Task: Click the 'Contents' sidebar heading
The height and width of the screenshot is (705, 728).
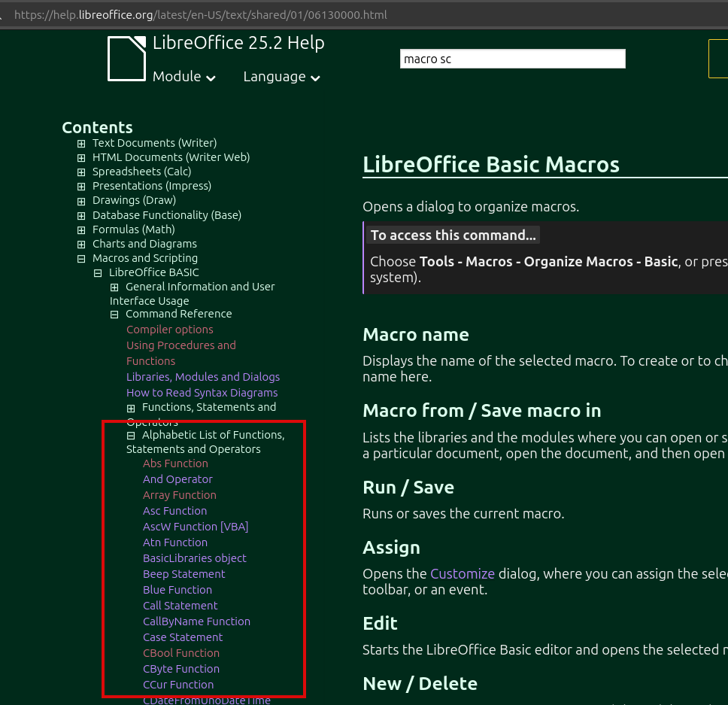Action: (x=98, y=128)
